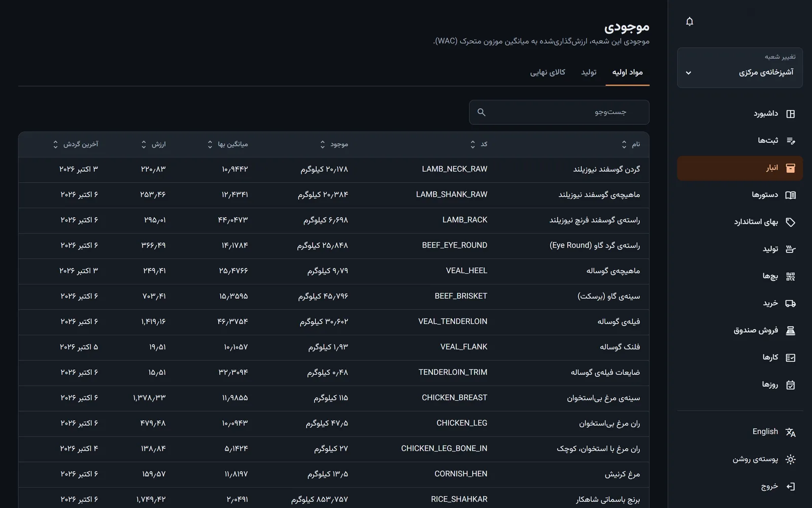Click the entries list-pencil icon (ثبت‌ها)

click(x=790, y=141)
